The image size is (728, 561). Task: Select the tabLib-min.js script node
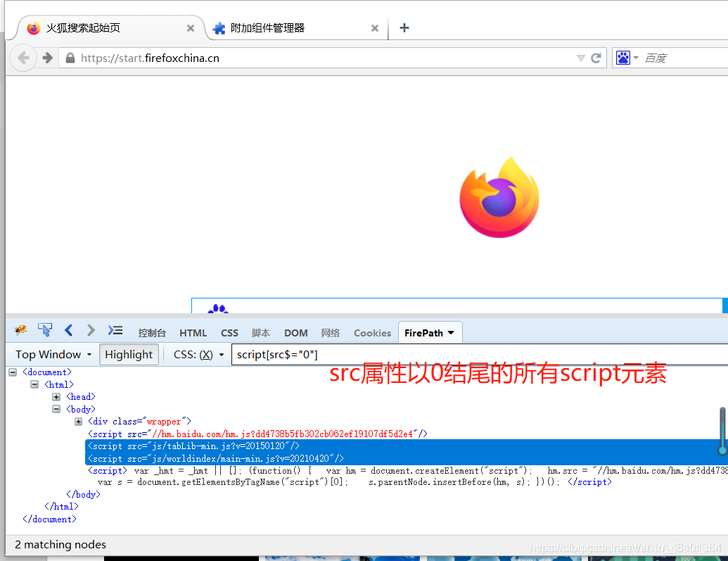pyautogui.click(x=193, y=446)
